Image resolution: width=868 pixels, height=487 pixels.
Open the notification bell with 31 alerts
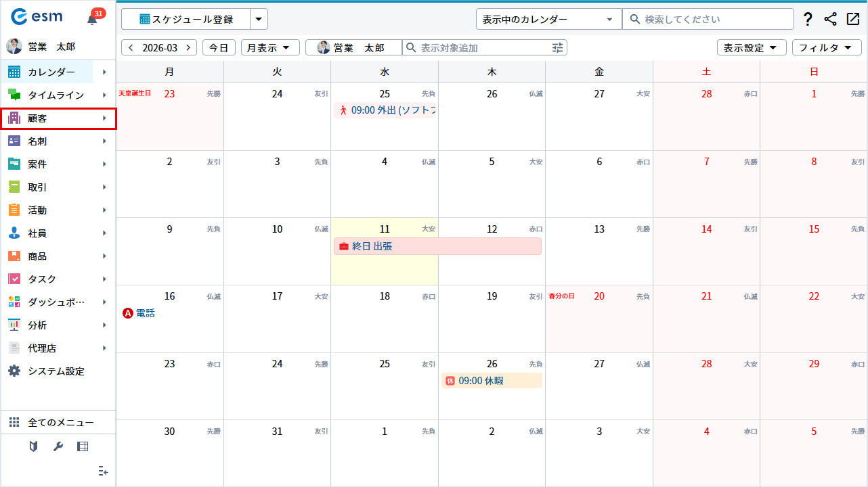click(93, 20)
